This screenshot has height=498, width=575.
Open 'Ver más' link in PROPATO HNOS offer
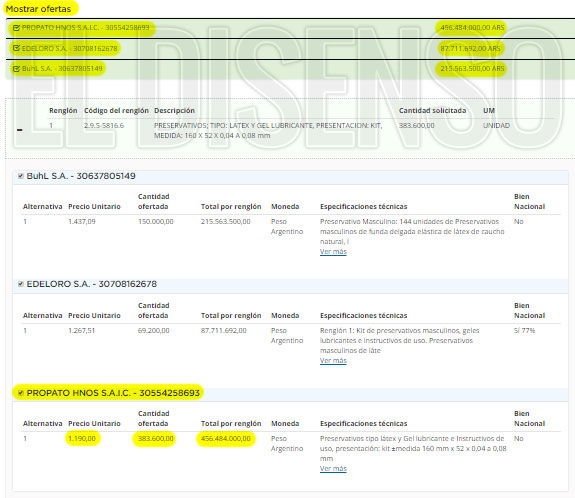[333, 468]
